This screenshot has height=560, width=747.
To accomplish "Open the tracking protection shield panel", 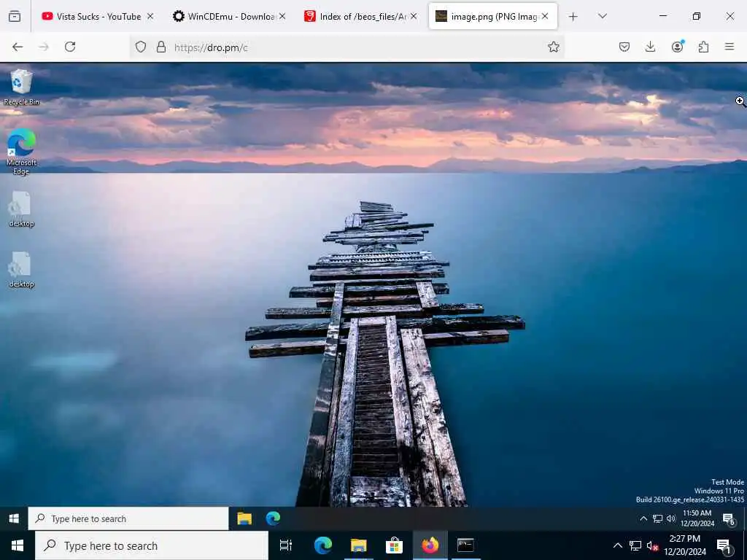I will [141, 47].
